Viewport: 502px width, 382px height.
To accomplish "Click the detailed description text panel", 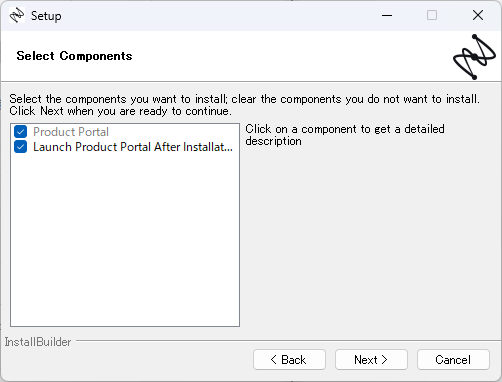I will coord(345,135).
